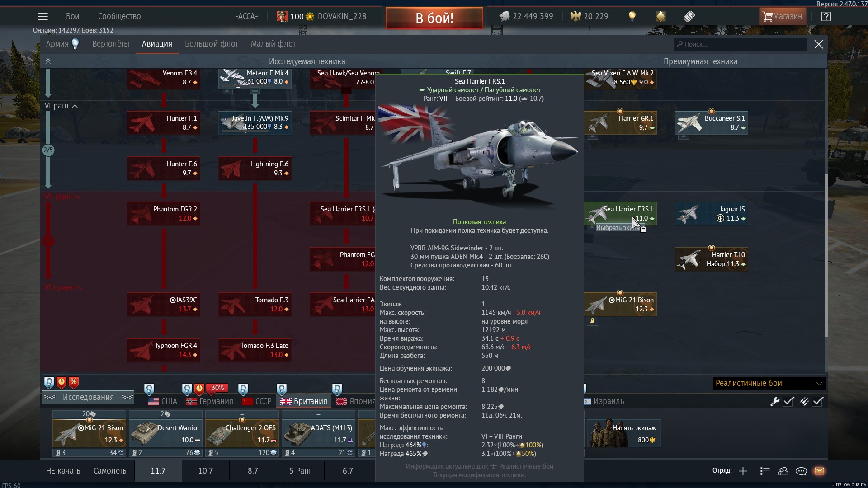Click the light bulb hint icon in top bar
Viewport: 868px width, 488px height.
tap(632, 16)
